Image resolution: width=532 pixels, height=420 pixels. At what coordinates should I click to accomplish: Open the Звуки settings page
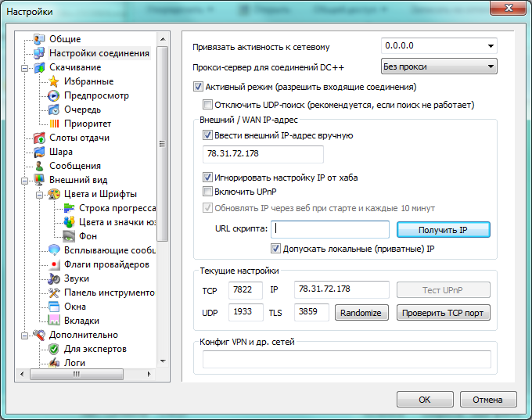coord(77,278)
